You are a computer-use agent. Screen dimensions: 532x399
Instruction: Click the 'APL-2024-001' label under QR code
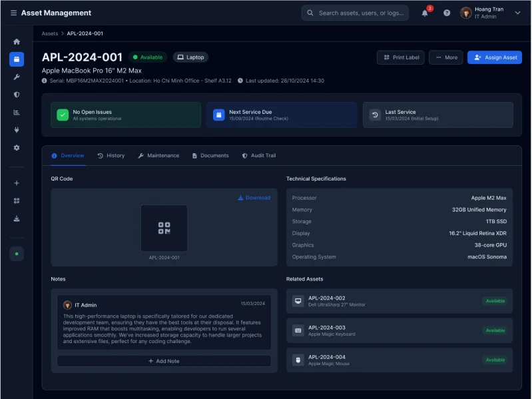164,258
